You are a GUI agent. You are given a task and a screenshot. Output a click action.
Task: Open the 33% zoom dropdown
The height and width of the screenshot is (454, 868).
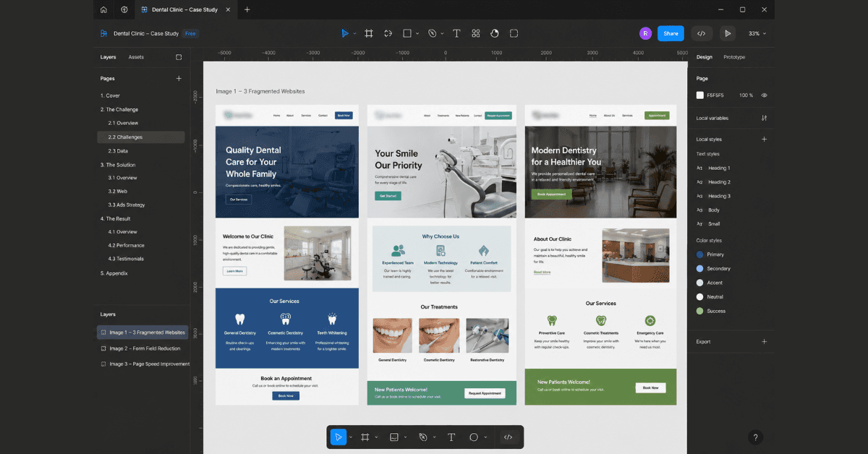point(757,33)
